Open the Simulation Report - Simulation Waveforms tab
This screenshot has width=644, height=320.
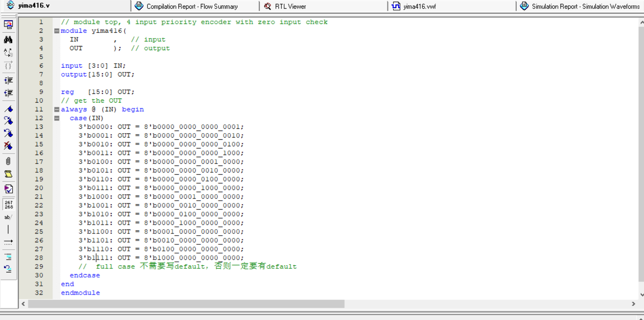click(x=585, y=7)
